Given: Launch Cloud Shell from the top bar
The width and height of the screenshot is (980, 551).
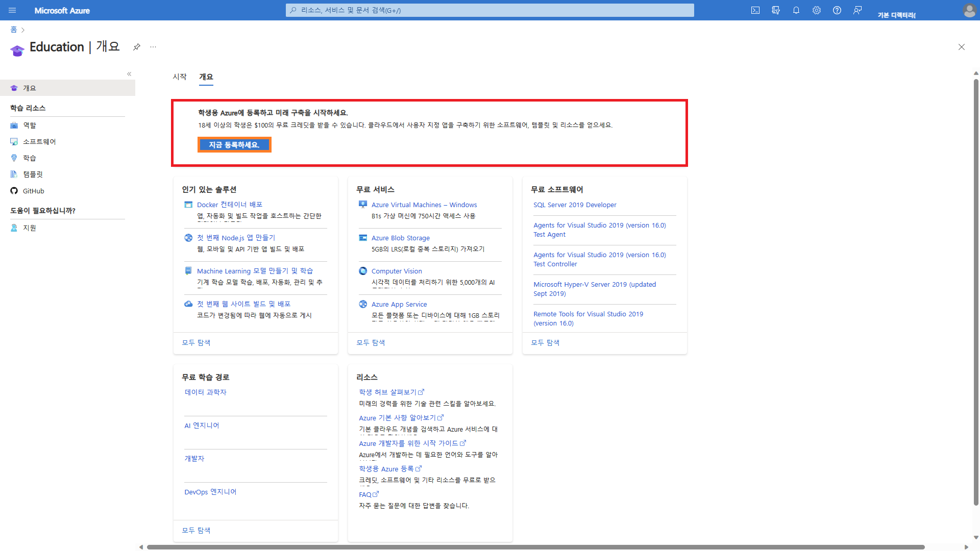Looking at the screenshot, I should [x=755, y=10].
